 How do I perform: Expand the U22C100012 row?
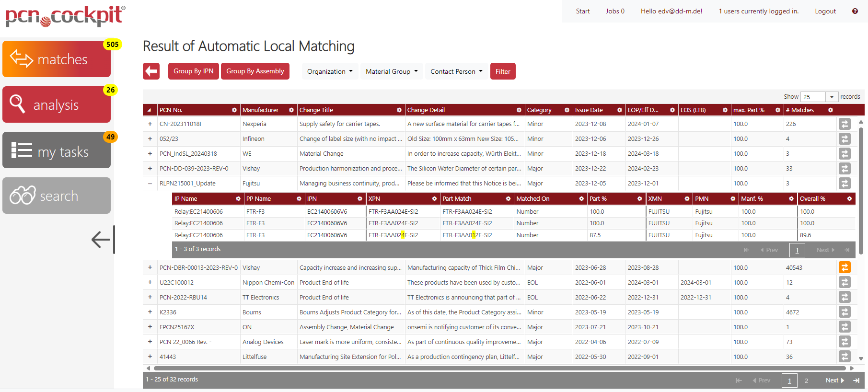(150, 282)
